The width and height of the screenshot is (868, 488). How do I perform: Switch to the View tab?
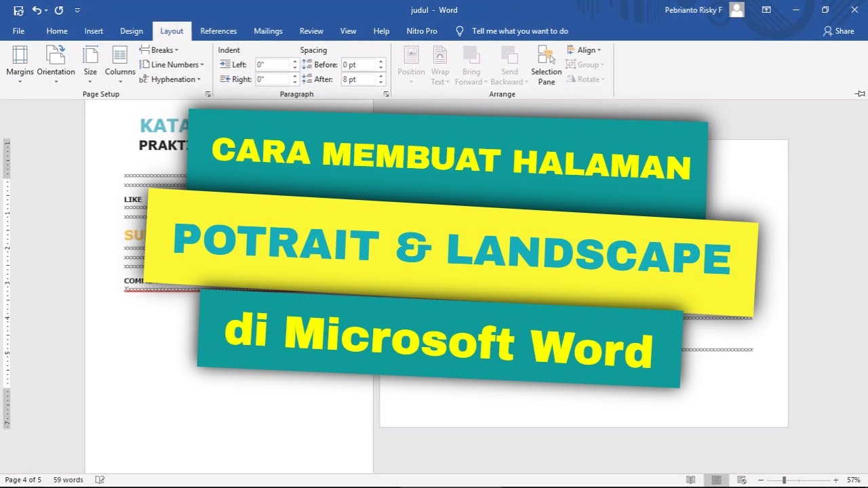348,31
